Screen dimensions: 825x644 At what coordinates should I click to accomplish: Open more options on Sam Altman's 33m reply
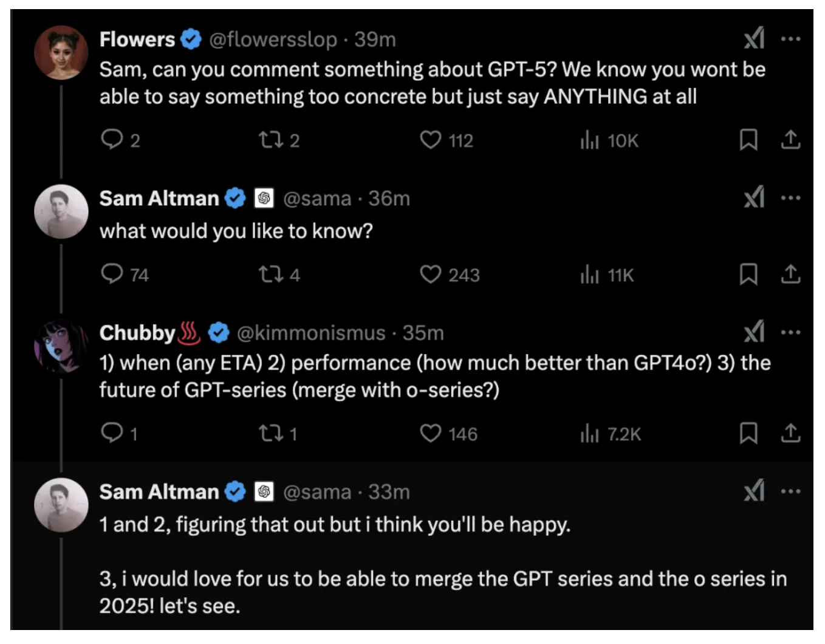[790, 492]
